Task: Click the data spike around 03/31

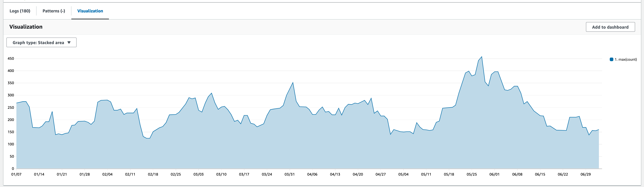Action: tap(293, 82)
